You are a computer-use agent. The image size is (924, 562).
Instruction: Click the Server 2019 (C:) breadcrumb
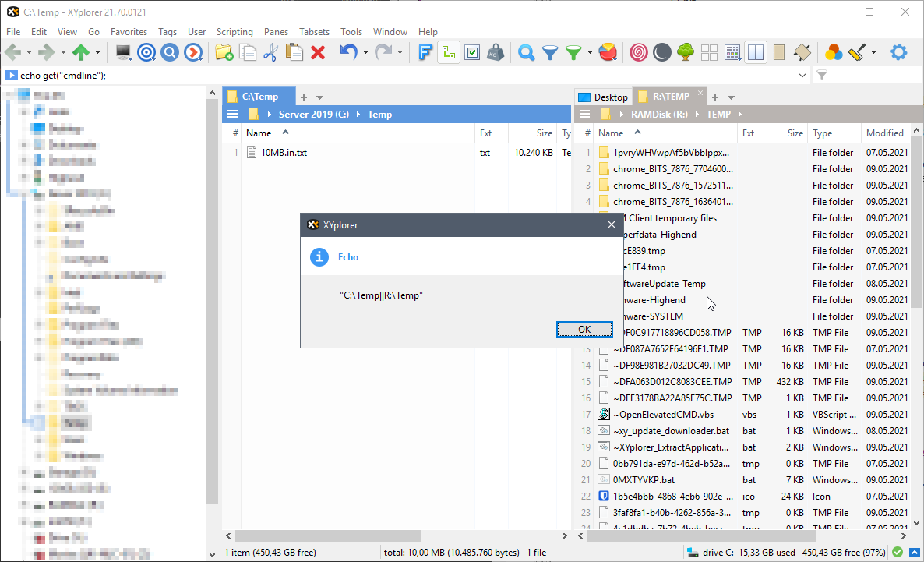click(x=314, y=115)
